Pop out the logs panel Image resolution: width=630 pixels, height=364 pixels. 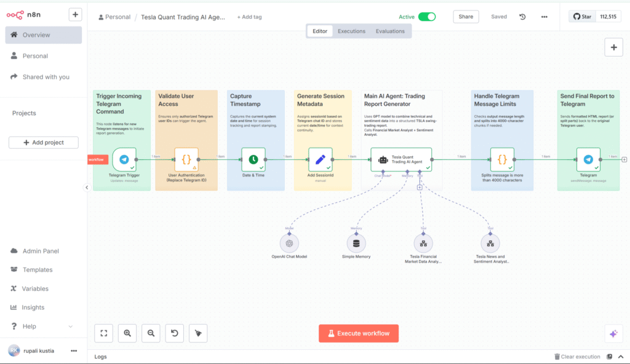point(610,357)
